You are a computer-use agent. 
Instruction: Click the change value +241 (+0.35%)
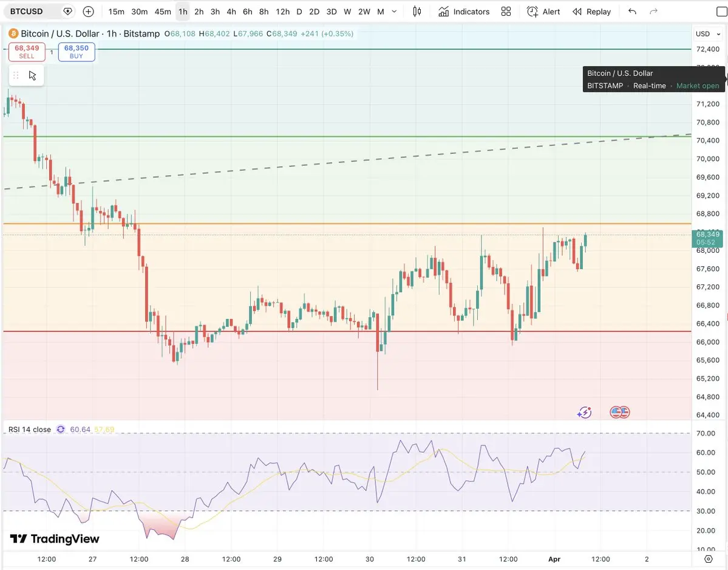(x=327, y=33)
